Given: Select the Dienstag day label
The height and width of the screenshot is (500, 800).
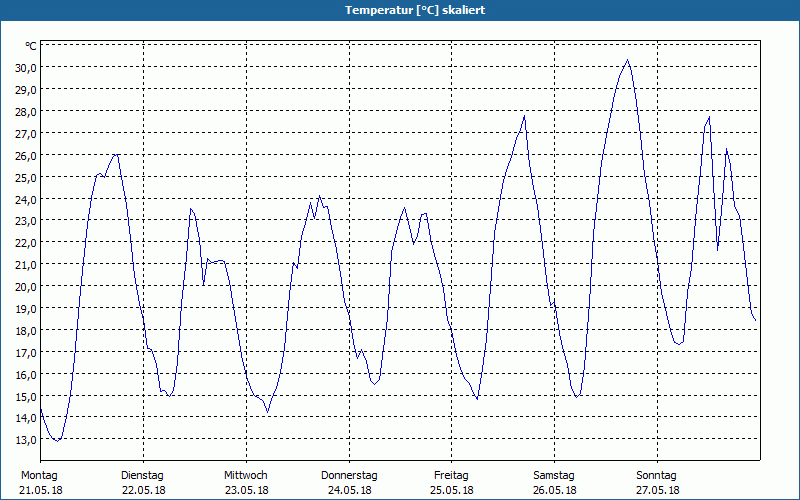Looking at the screenshot, I should pos(142,475).
